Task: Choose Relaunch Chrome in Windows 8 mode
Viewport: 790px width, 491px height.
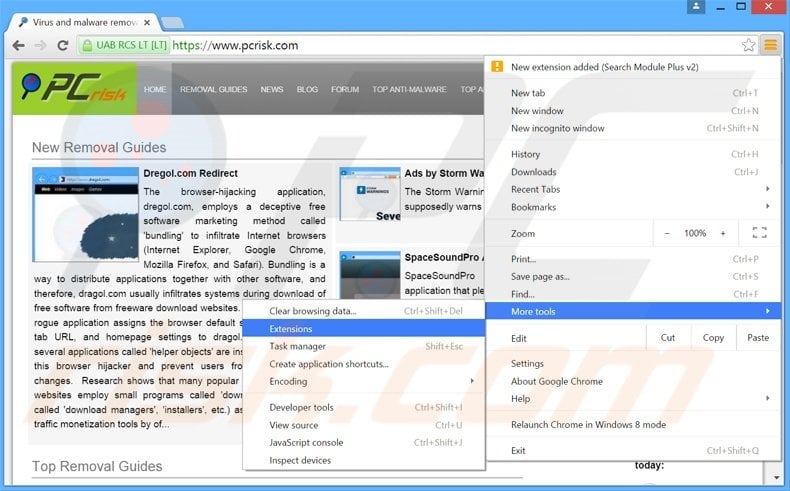Action: pyautogui.click(x=634, y=425)
